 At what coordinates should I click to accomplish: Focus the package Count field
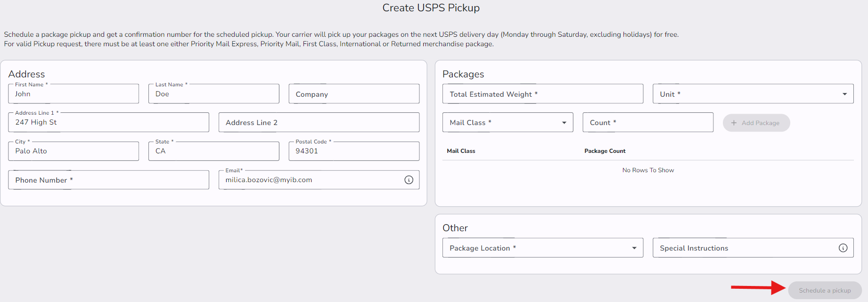click(x=647, y=123)
